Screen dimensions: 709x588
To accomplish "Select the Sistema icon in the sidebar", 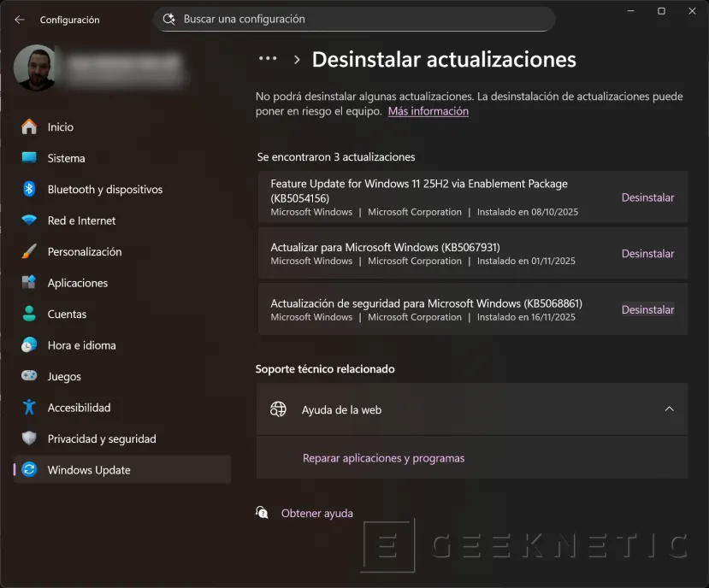I will tap(29, 158).
